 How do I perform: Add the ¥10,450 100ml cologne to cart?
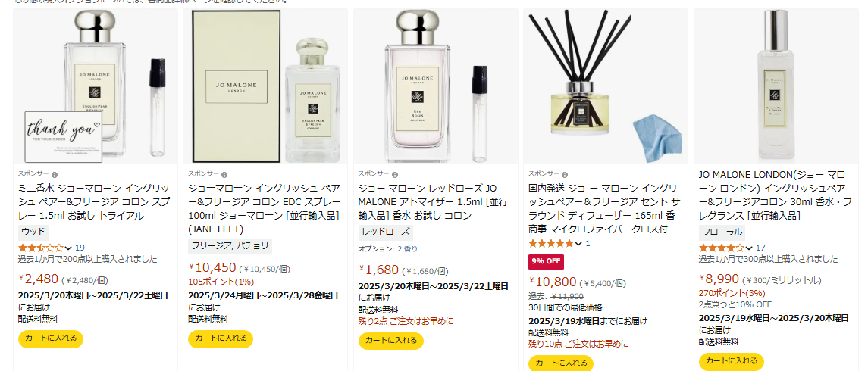(x=221, y=338)
